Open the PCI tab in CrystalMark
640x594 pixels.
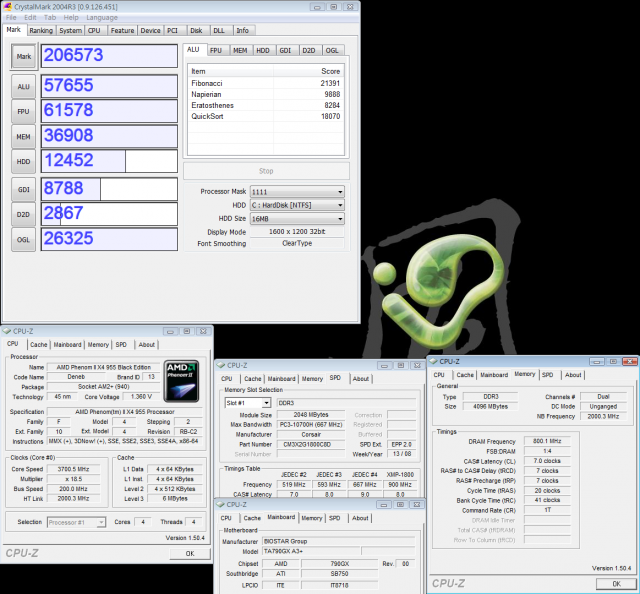click(x=172, y=31)
